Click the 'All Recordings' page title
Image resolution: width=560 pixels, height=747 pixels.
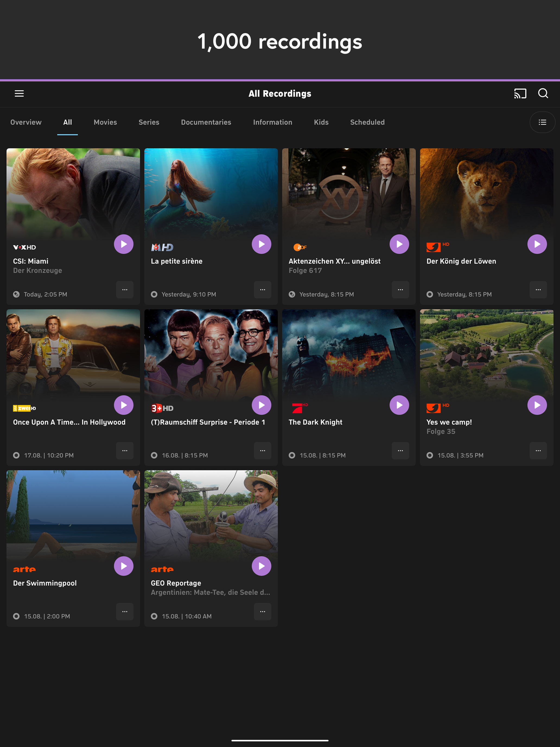[280, 94]
